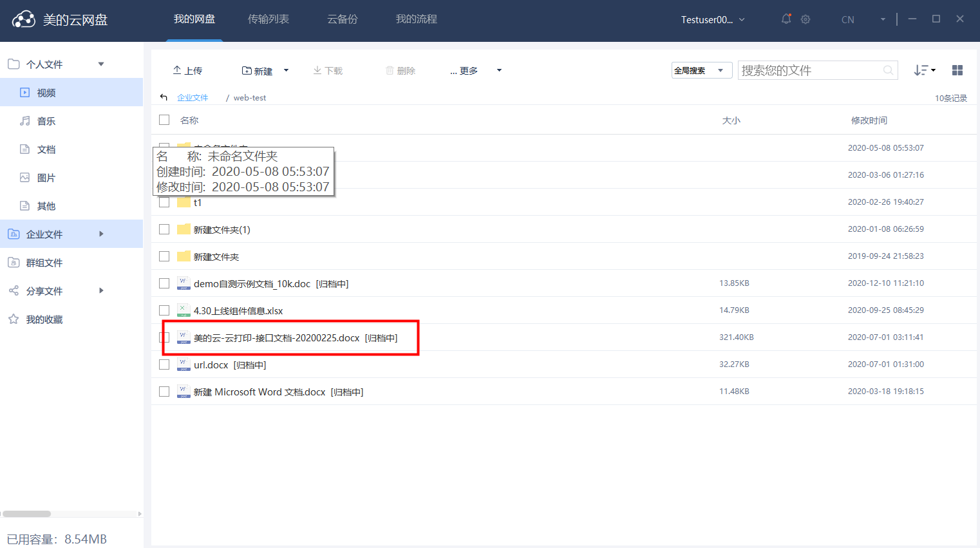Collapse the 个人文件 section arrow

[101, 64]
